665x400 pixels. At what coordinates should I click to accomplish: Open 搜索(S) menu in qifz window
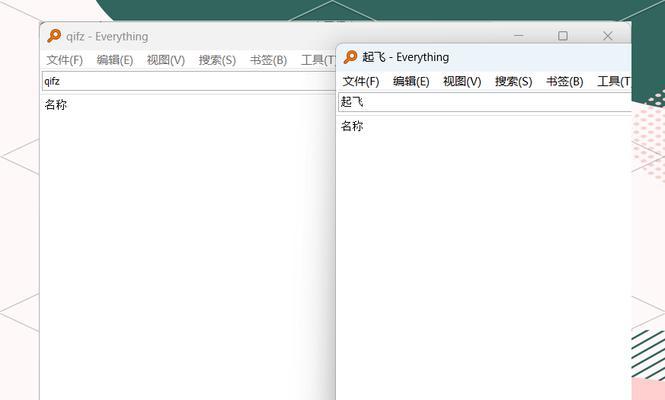(x=217, y=60)
